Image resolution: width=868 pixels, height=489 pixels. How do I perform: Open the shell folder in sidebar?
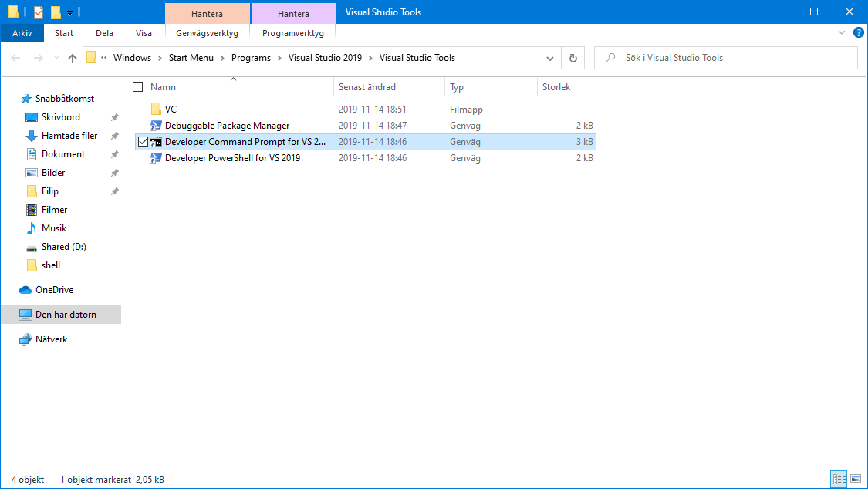point(51,265)
